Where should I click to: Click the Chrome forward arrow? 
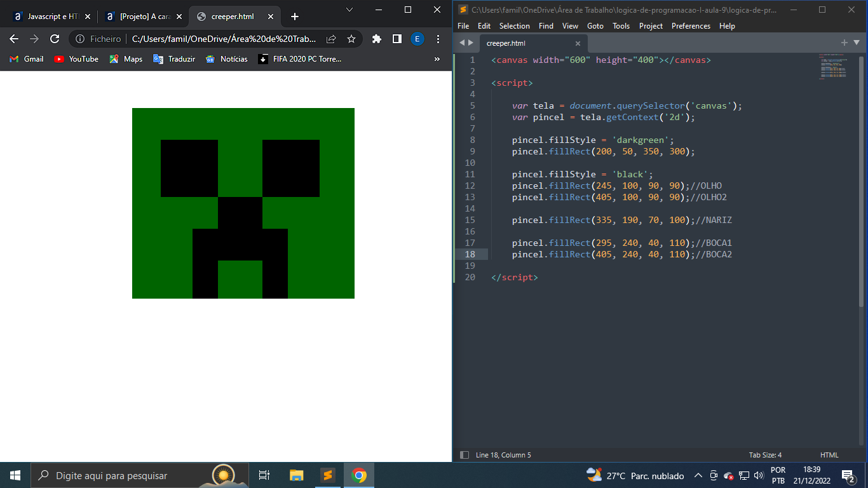[x=34, y=39]
